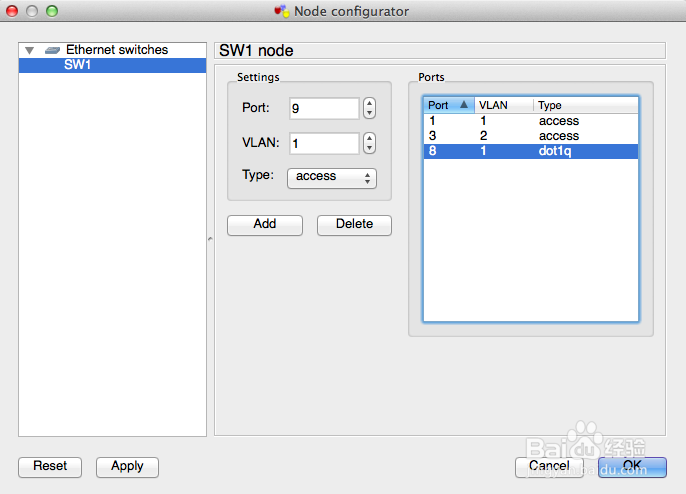The image size is (686, 494).
Task: Click the Port number input field
Action: [x=324, y=108]
